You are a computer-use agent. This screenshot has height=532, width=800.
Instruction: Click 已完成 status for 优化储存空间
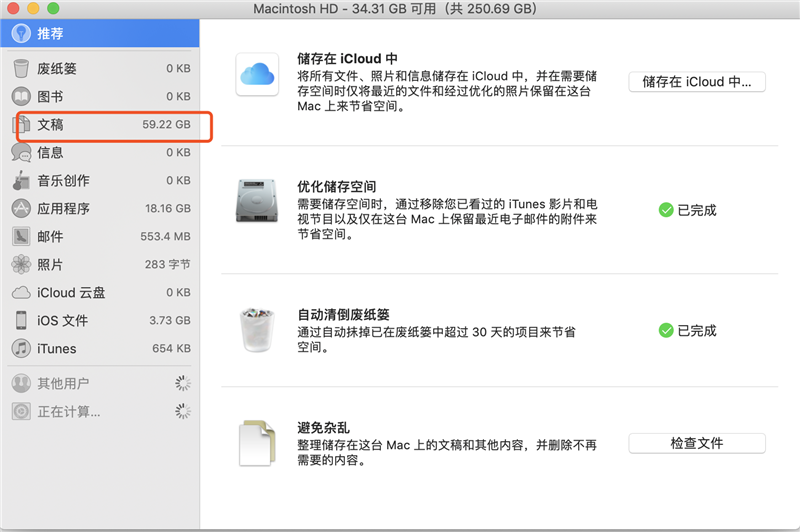(x=697, y=210)
